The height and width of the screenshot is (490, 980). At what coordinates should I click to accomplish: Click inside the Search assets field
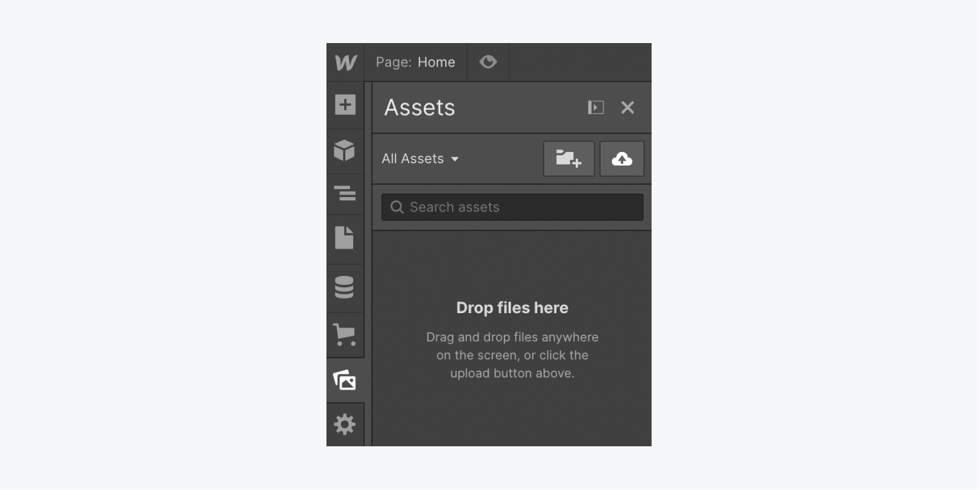click(512, 207)
